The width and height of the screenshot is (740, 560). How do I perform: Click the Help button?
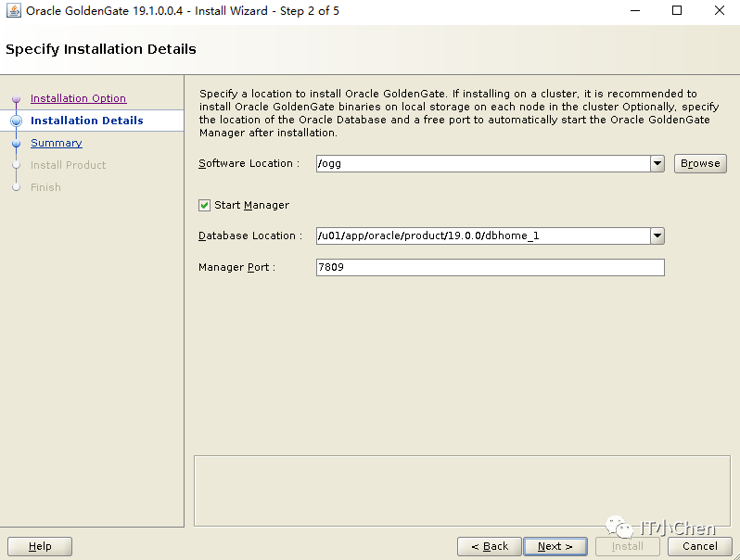coord(40,546)
